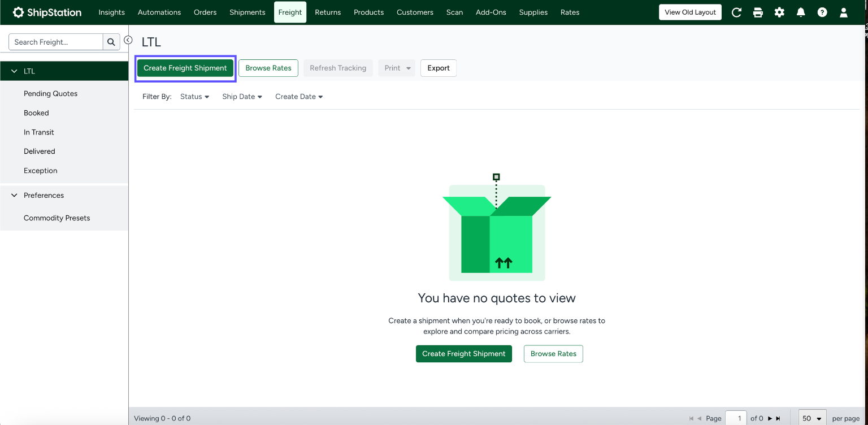The height and width of the screenshot is (425, 868).
Task: Click the ShipStation logo
Action: [47, 12]
